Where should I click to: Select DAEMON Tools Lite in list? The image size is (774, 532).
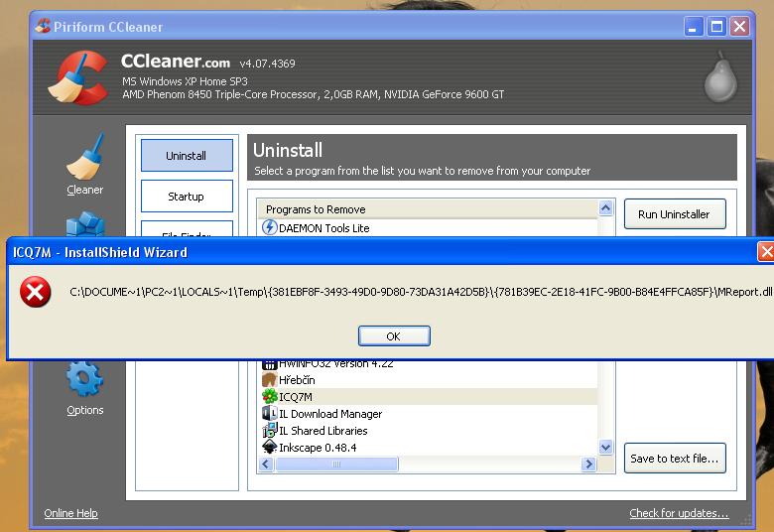(x=427, y=227)
